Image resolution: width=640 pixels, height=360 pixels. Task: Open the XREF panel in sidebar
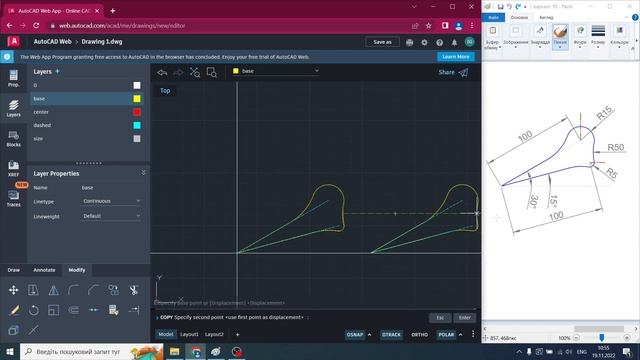pyautogui.click(x=13, y=168)
